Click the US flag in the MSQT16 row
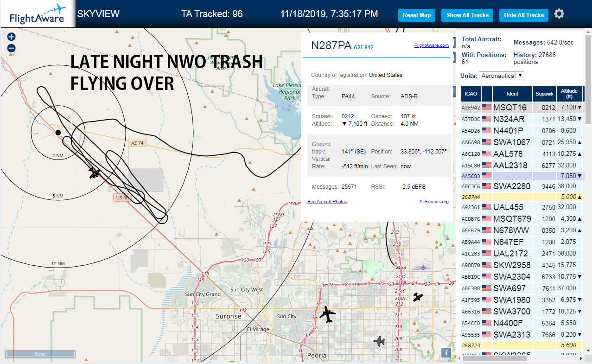 coord(487,108)
